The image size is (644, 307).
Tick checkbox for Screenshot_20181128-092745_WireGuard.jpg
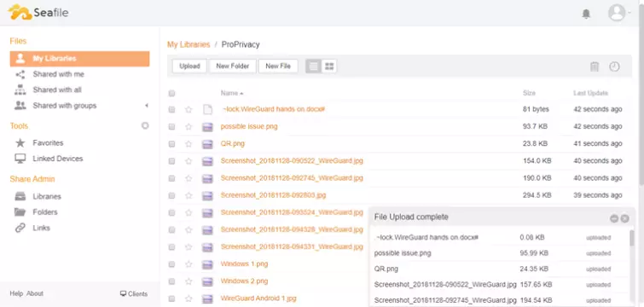(171, 178)
